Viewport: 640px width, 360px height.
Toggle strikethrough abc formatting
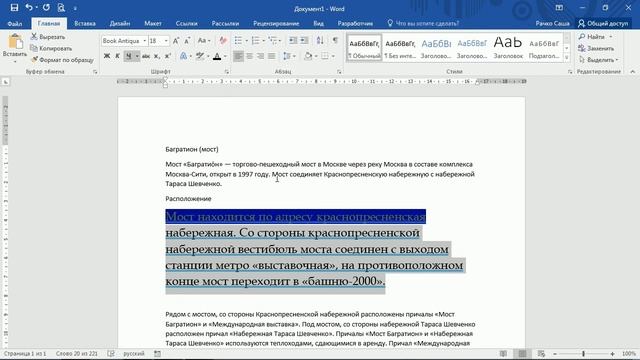coord(146,56)
